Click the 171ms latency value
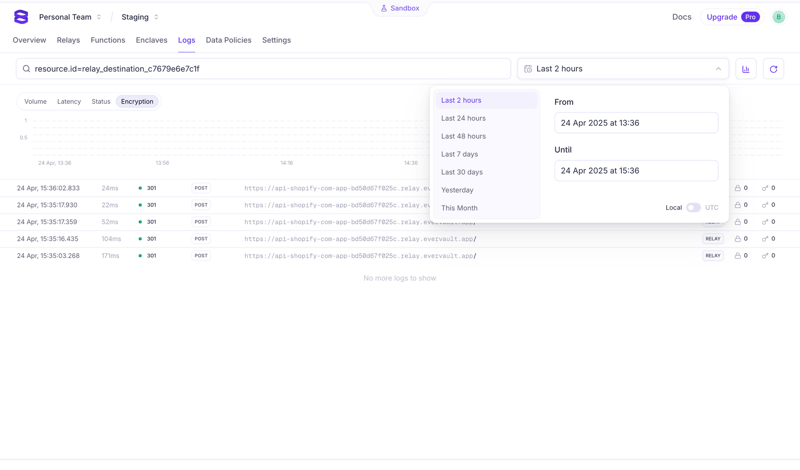Screen dimensions: 800x470 pos(110,256)
